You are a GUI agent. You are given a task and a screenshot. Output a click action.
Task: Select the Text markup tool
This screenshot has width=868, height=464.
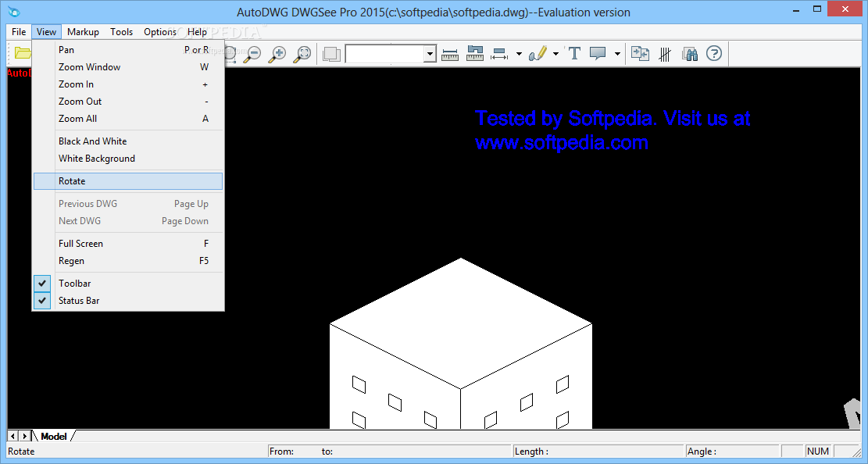coord(574,54)
